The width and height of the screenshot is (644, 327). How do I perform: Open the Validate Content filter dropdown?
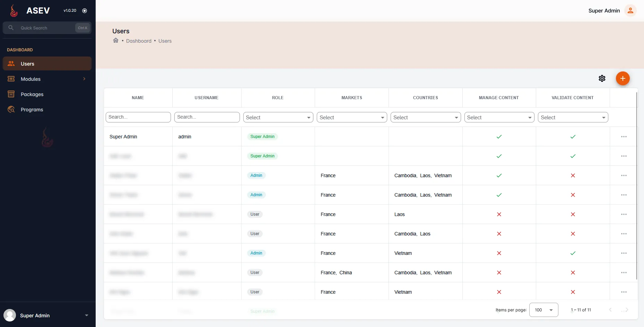(573, 117)
